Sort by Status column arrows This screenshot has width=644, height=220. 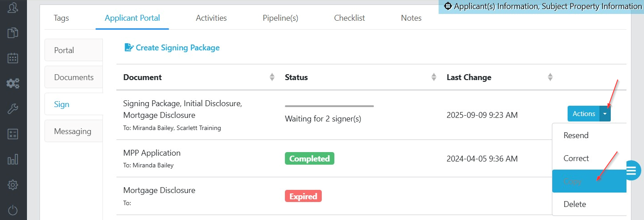[434, 77]
